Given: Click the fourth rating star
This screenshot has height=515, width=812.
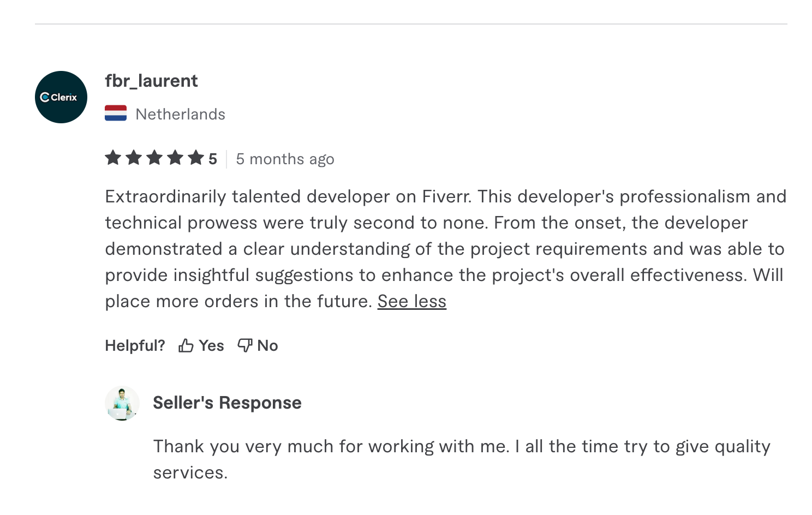Looking at the screenshot, I should point(175,158).
